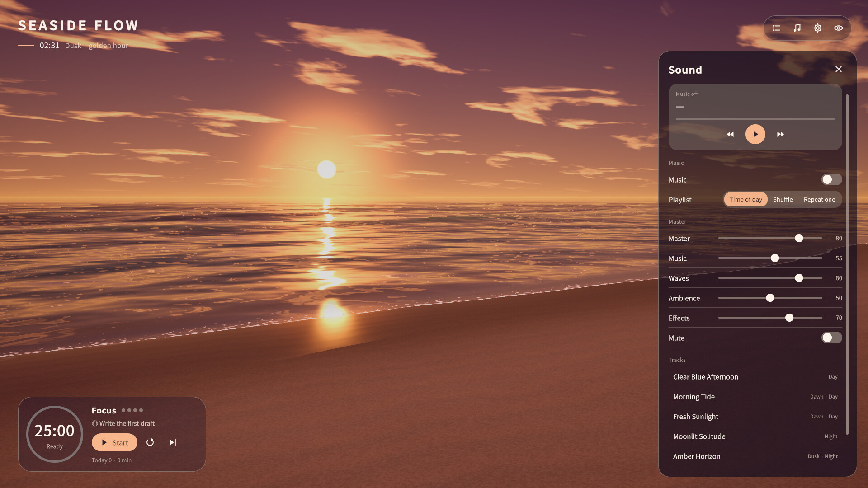The width and height of the screenshot is (868, 488).
Task: Click the Focus session dots
Action: [x=132, y=410]
